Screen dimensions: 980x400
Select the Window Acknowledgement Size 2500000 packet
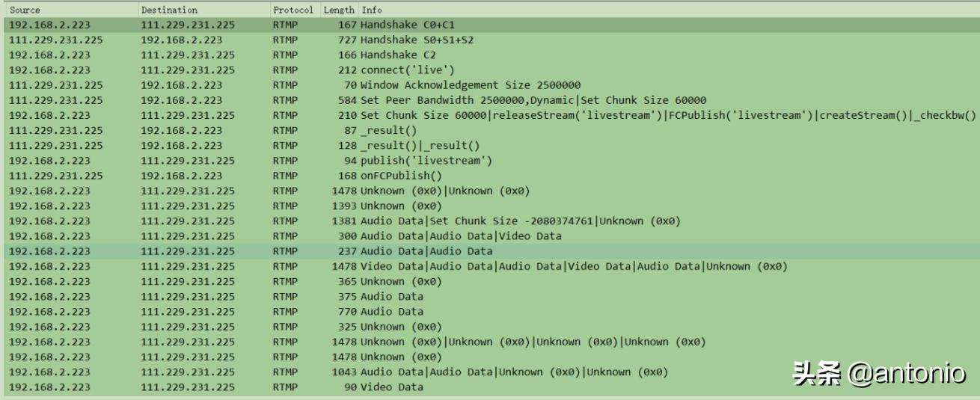pos(471,85)
